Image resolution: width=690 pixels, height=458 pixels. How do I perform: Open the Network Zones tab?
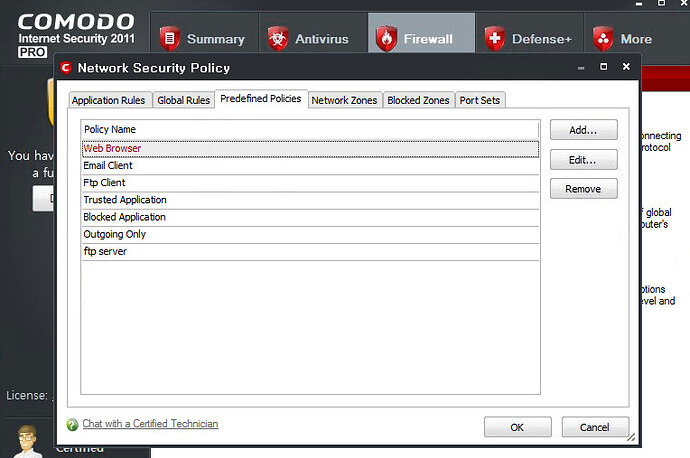point(344,100)
